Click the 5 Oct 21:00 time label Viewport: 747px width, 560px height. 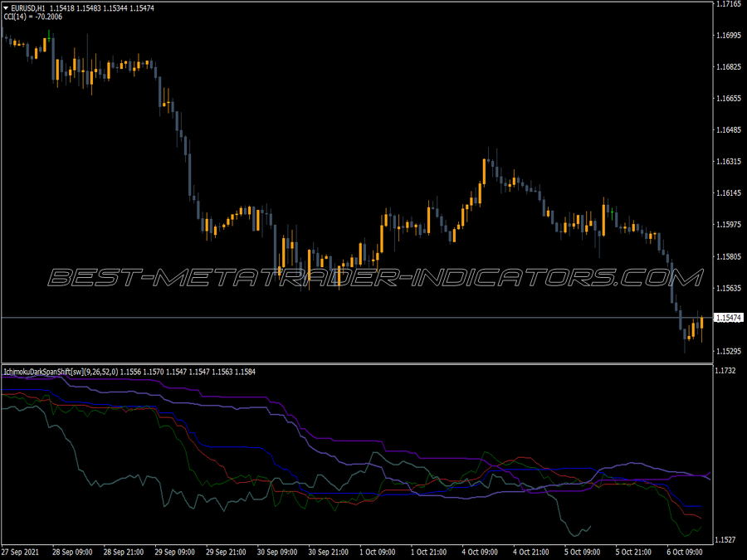click(633, 552)
